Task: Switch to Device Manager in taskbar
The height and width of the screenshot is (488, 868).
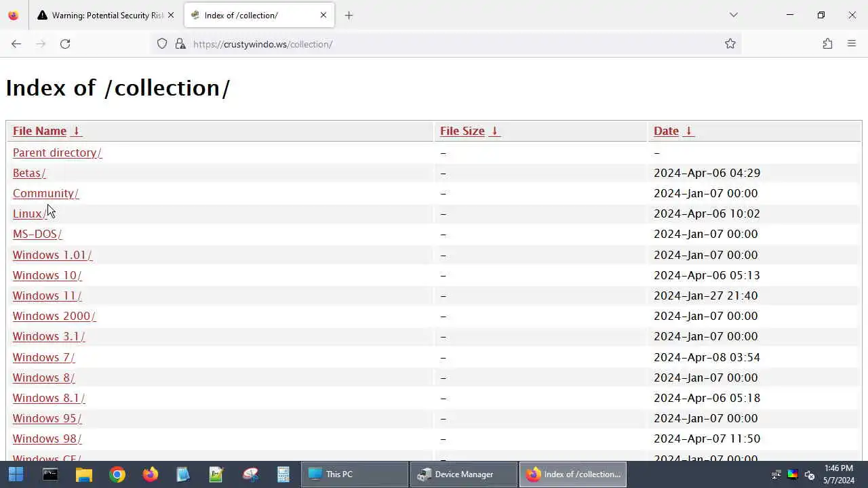Action: (x=464, y=474)
